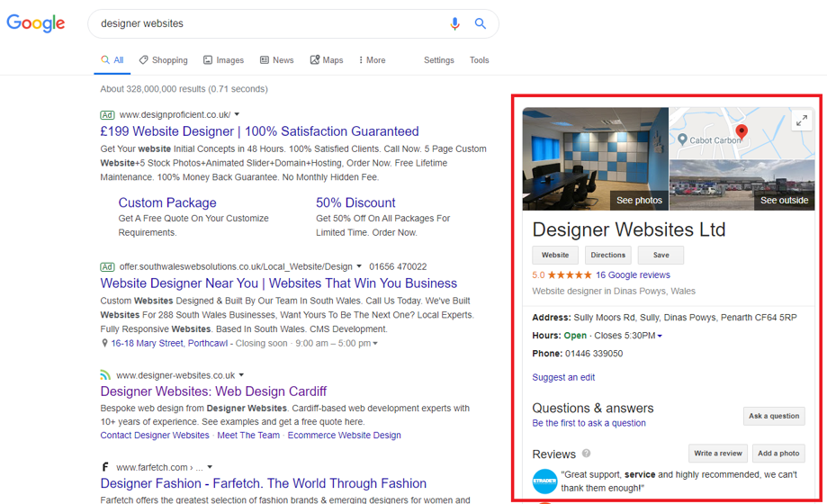
Task: Click the Reviews help question icon
Action: click(586, 454)
